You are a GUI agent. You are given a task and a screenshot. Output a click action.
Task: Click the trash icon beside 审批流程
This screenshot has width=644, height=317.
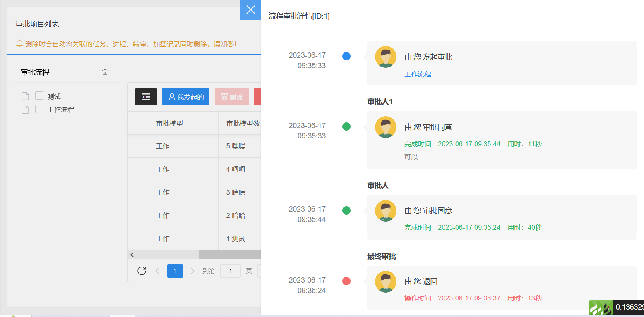(x=105, y=72)
